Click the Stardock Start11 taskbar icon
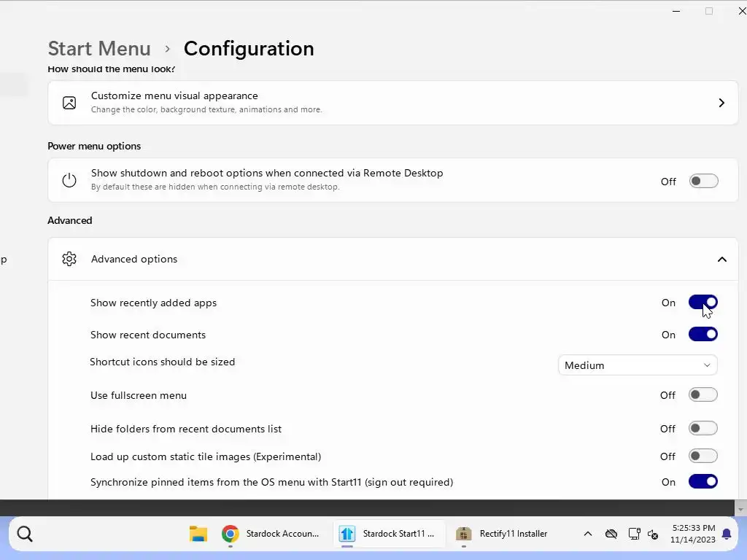 (347, 534)
